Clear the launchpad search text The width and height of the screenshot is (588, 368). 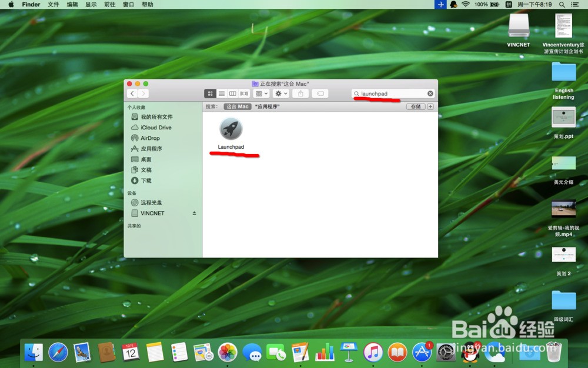430,93
